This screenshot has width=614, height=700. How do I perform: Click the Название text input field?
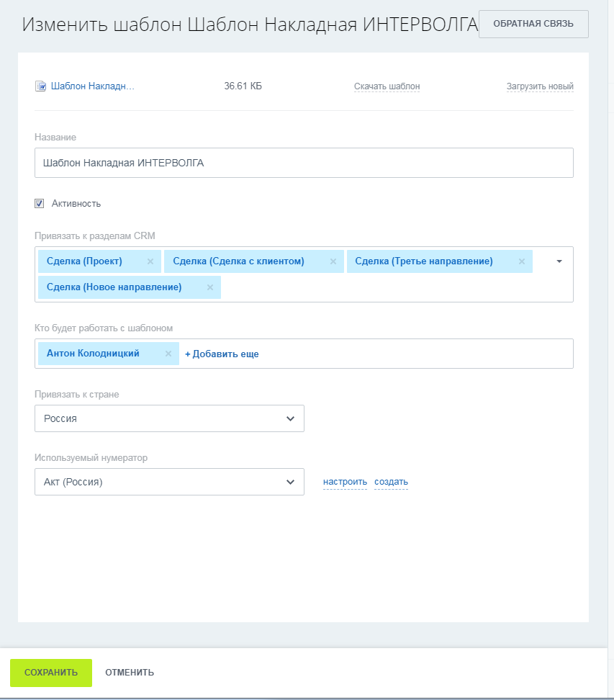pos(304,163)
